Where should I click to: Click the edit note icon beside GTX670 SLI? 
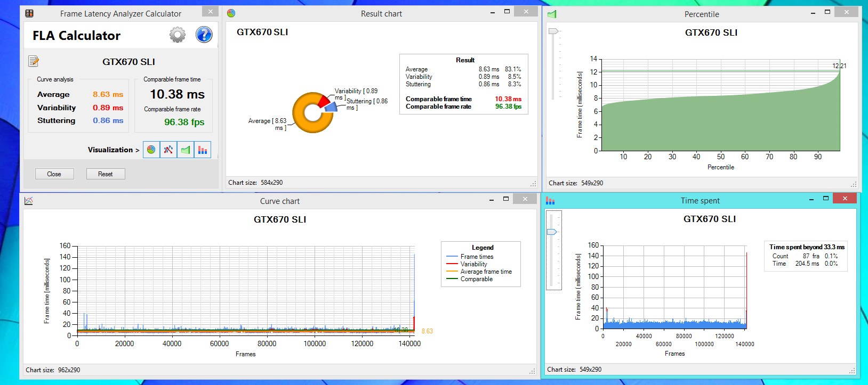34,61
